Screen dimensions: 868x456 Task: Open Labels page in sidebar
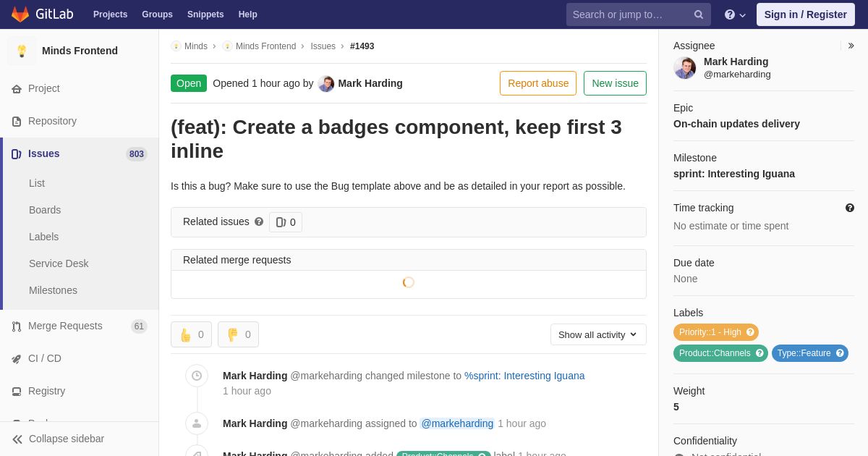[x=43, y=237]
